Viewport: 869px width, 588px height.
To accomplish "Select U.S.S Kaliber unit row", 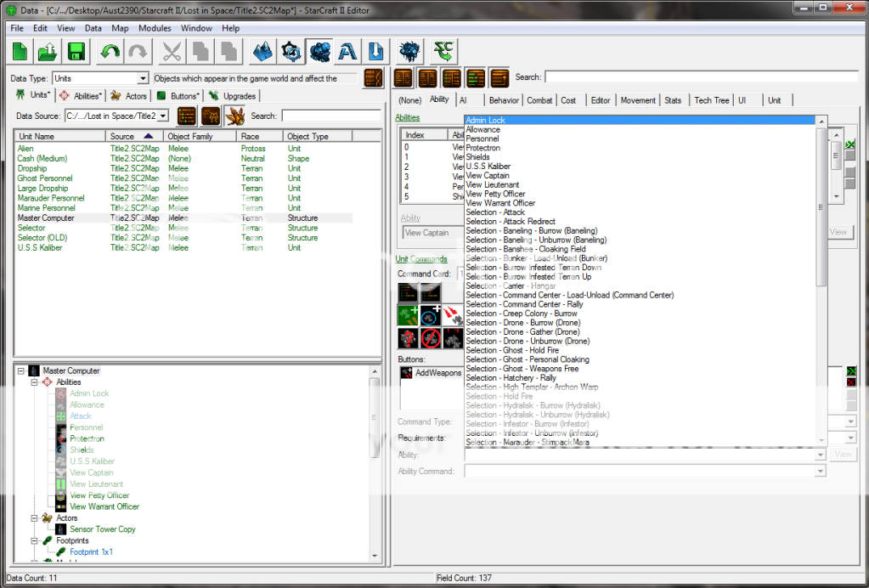I will [x=40, y=248].
